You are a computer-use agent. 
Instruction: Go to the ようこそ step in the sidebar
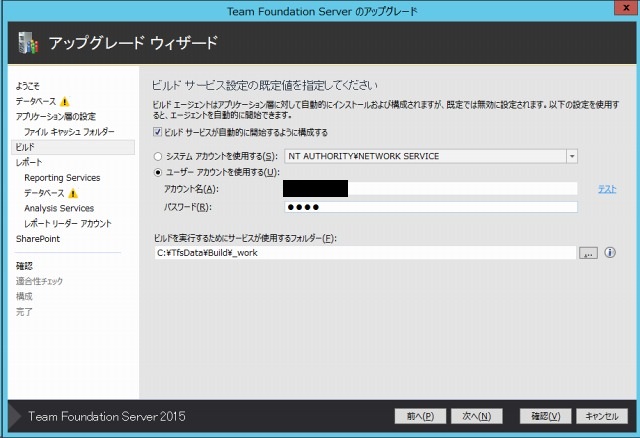click(28, 86)
